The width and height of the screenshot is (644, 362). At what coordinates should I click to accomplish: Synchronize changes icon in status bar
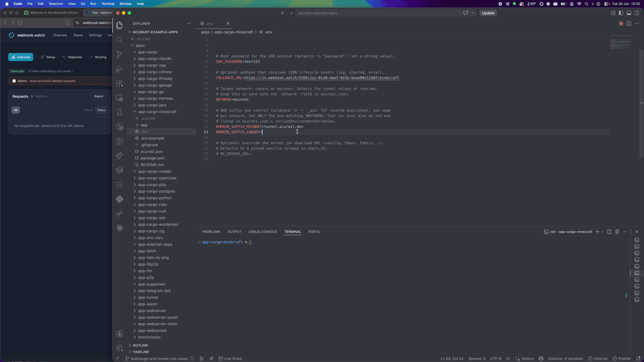point(192,358)
